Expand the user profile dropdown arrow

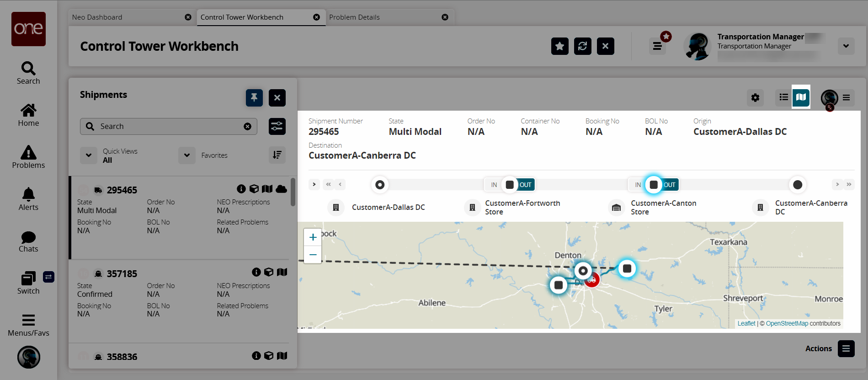pyautogui.click(x=846, y=46)
